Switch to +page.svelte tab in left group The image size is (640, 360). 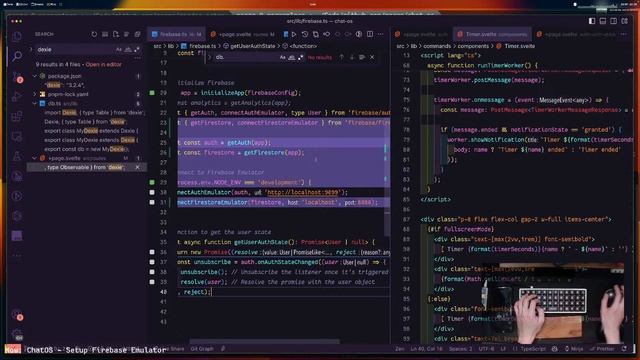coord(243,34)
